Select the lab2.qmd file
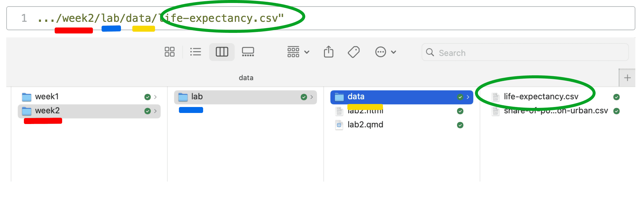The height and width of the screenshot is (208, 644). (365, 125)
